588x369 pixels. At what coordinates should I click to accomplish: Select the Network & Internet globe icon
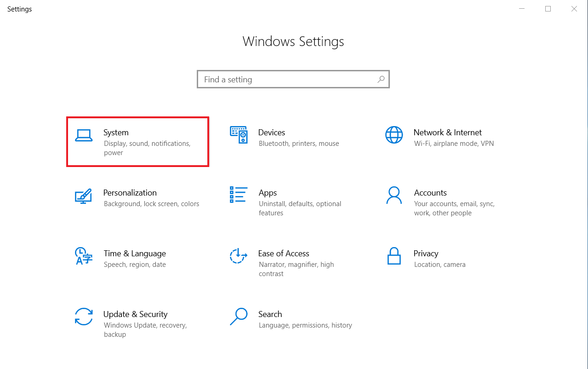[394, 136]
